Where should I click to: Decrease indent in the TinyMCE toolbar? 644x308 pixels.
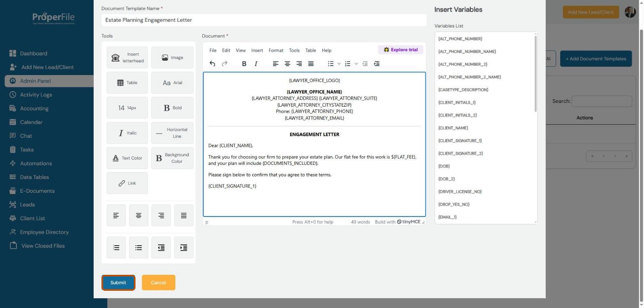pos(365,64)
